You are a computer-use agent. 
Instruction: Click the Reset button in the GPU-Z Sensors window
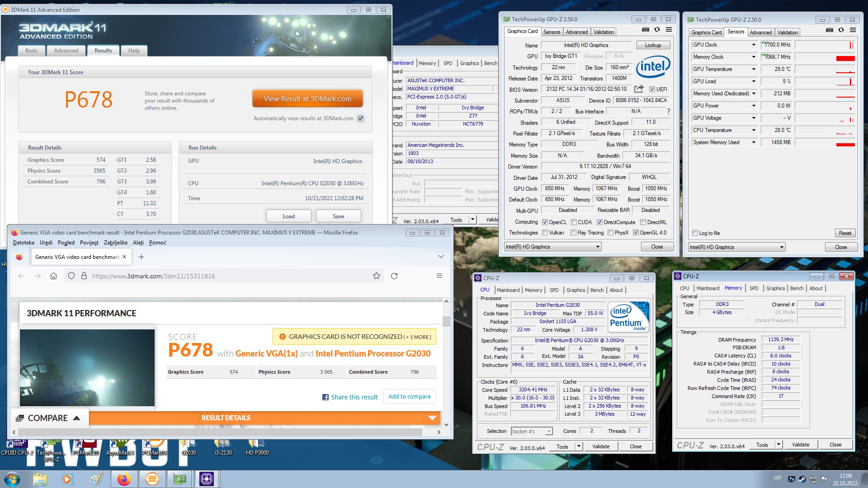(x=845, y=233)
